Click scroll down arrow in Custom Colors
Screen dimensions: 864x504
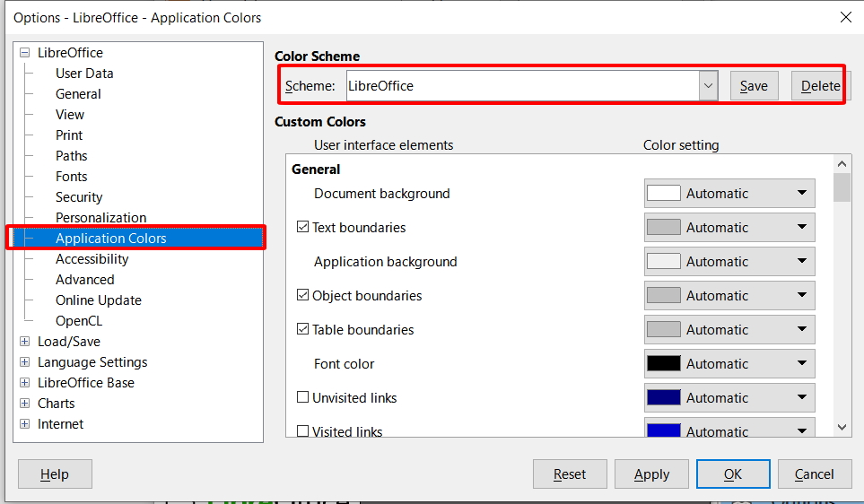tap(842, 427)
